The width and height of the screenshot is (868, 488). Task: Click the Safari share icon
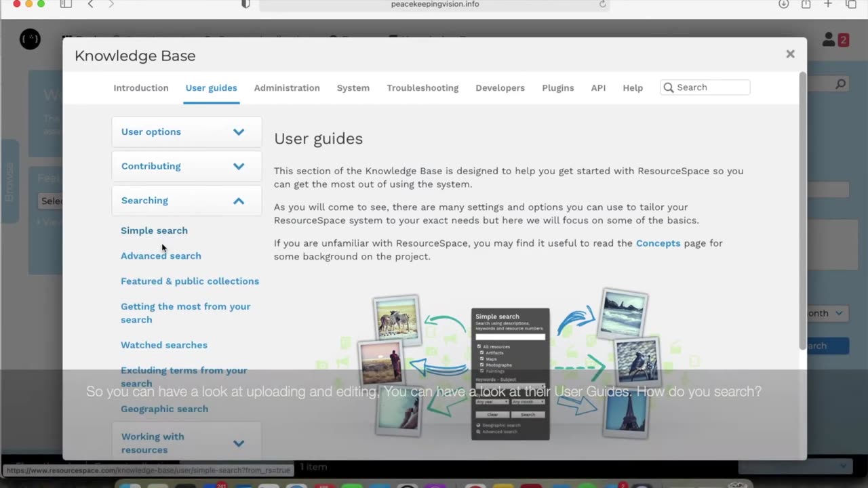click(806, 4)
